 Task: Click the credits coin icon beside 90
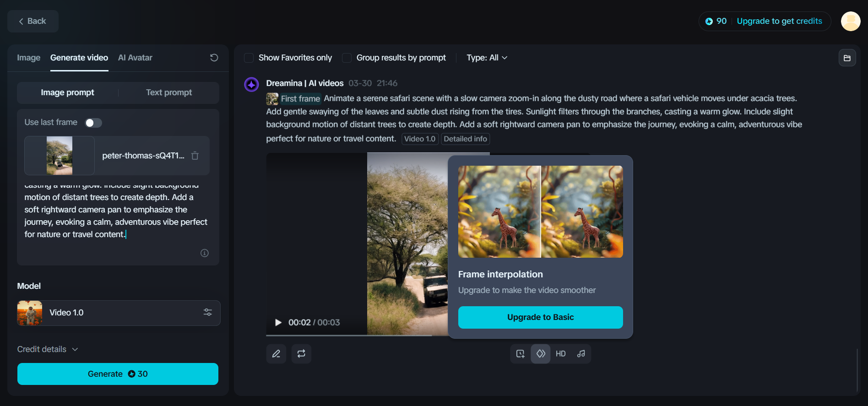pos(709,22)
